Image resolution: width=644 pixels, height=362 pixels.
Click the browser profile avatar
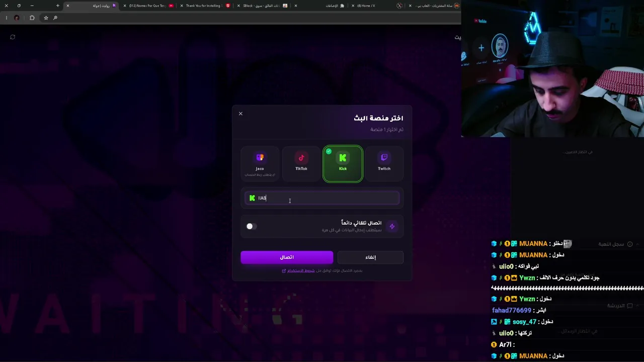coord(17,18)
